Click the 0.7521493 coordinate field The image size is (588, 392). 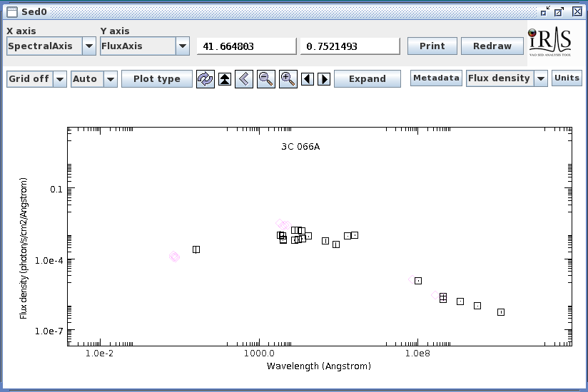point(350,46)
